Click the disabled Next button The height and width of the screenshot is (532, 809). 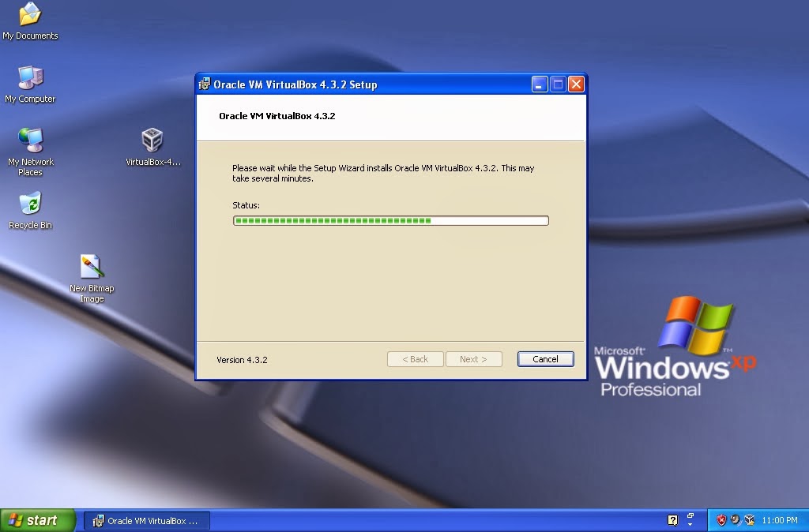pyautogui.click(x=474, y=359)
